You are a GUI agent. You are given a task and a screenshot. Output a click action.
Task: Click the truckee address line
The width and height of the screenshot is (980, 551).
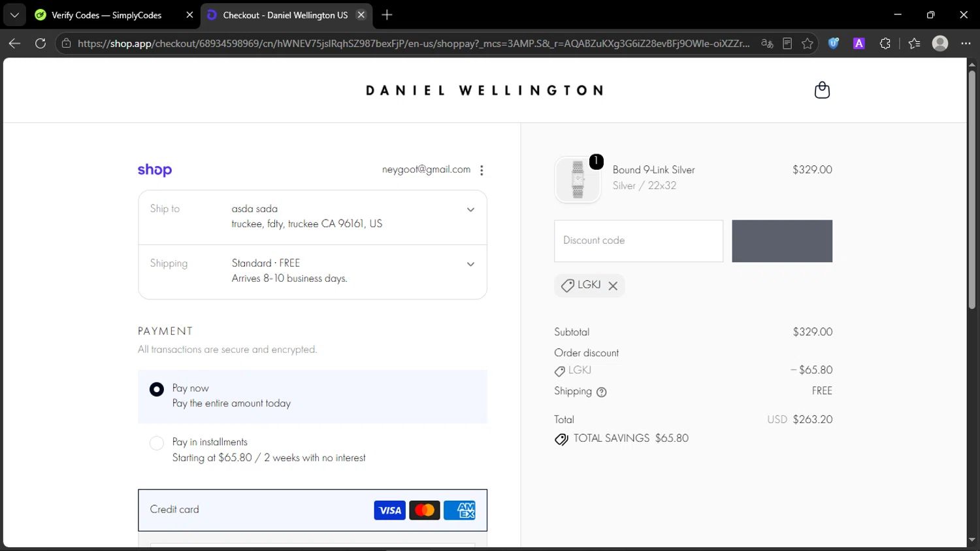tap(306, 224)
